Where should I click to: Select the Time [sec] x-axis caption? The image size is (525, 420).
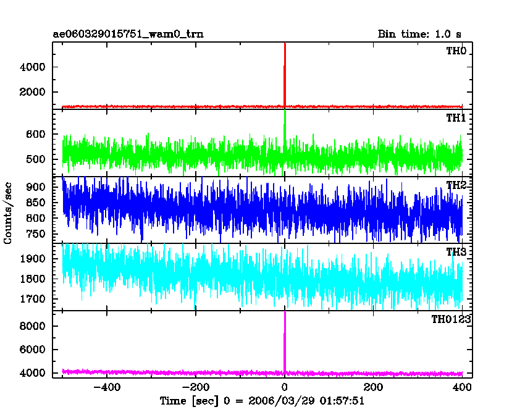point(262,401)
